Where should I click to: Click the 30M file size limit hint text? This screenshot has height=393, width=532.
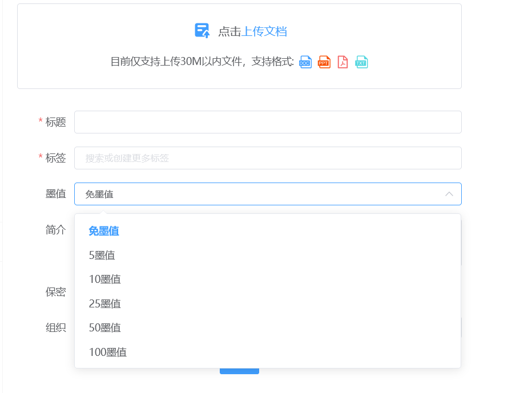point(202,62)
